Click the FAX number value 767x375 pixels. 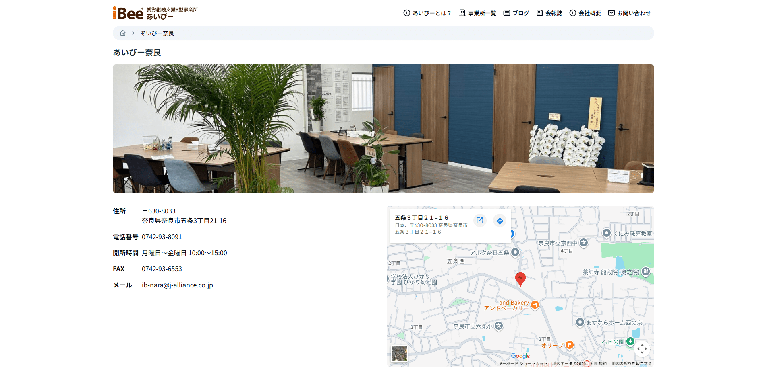coord(161,269)
